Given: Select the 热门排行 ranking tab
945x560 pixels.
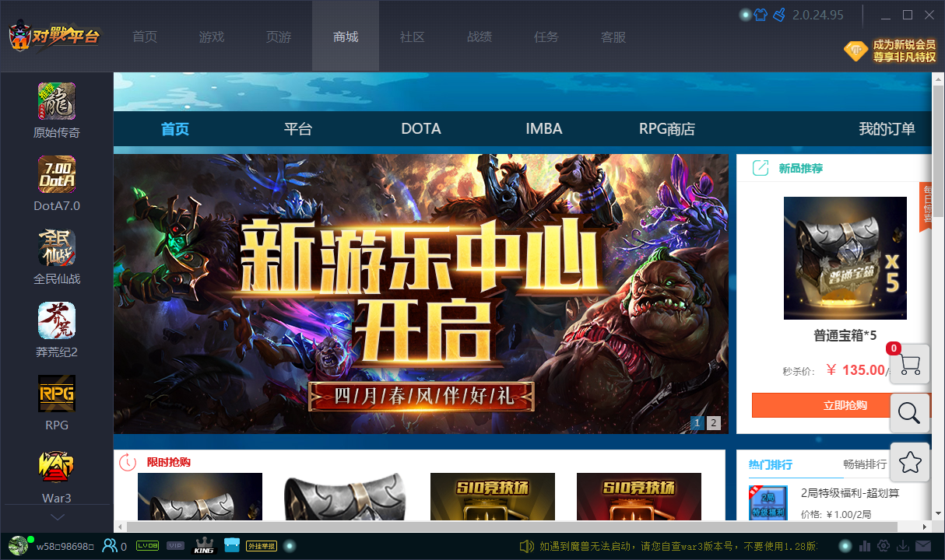Looking at the screenshot, I should [x=771, y=464].
